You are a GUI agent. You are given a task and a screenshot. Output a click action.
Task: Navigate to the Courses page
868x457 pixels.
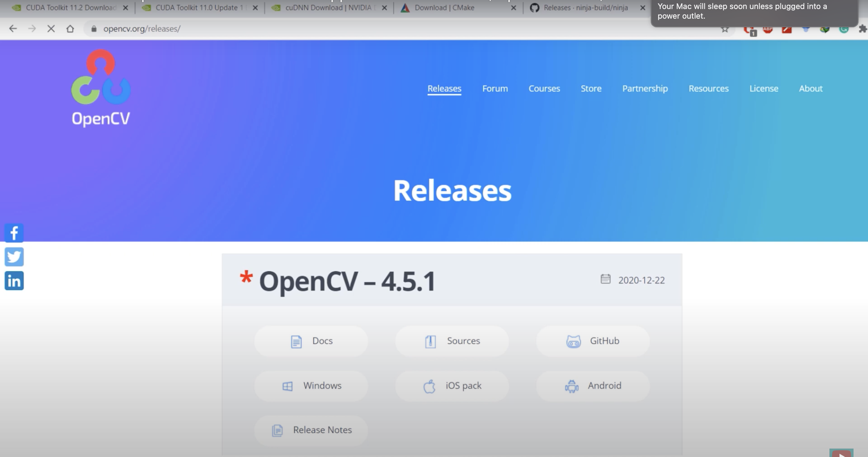click(x=544, y=89)
